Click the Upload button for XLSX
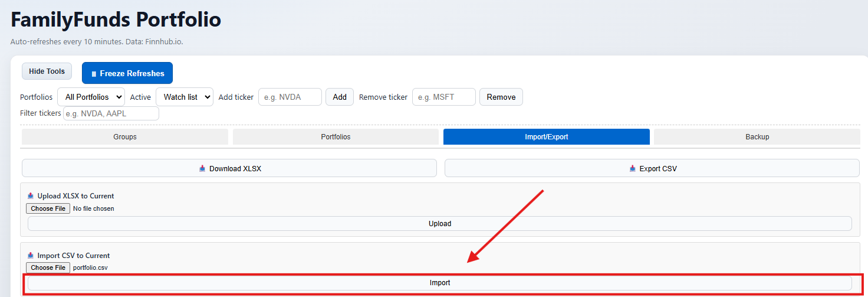This screenshot has width=868, height=297. (x=439, y=224)
